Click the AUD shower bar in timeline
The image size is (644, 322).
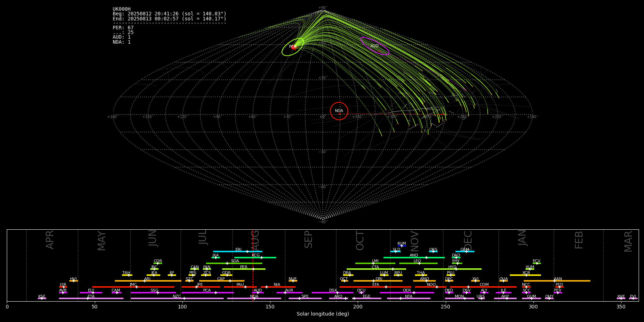pos(258,293)
